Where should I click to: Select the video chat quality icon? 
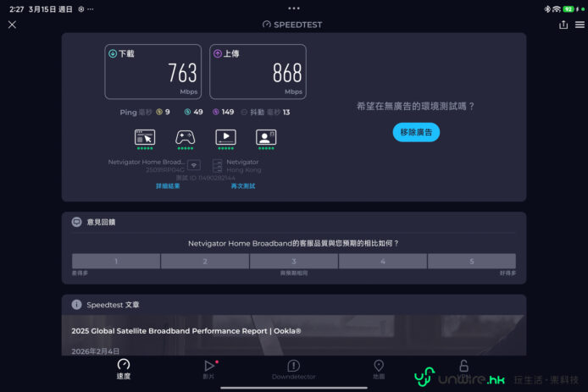[266, 137]
